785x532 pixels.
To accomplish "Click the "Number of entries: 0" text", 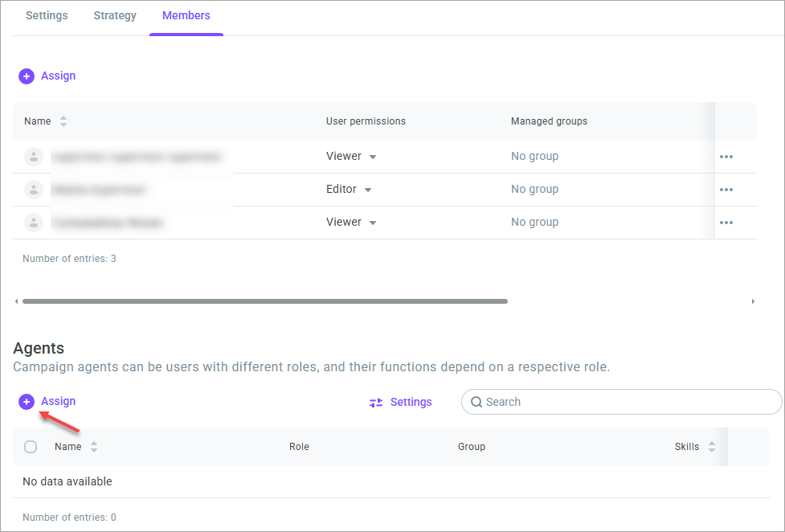I will 69,518.
